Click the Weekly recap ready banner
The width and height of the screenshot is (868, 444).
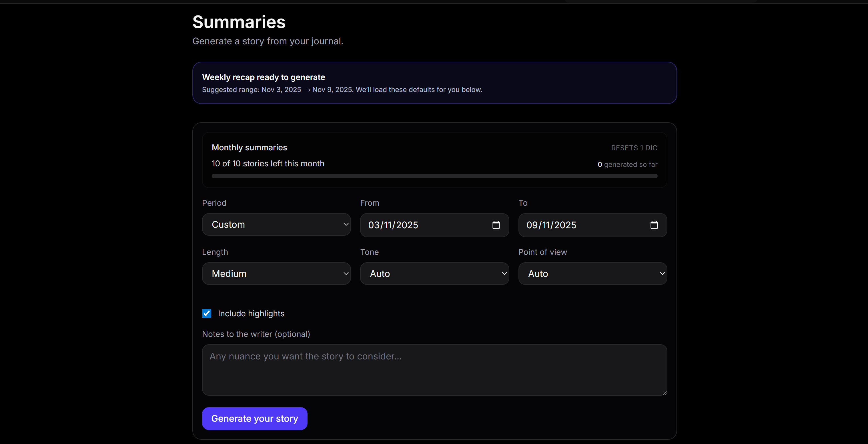click(434, 83)
